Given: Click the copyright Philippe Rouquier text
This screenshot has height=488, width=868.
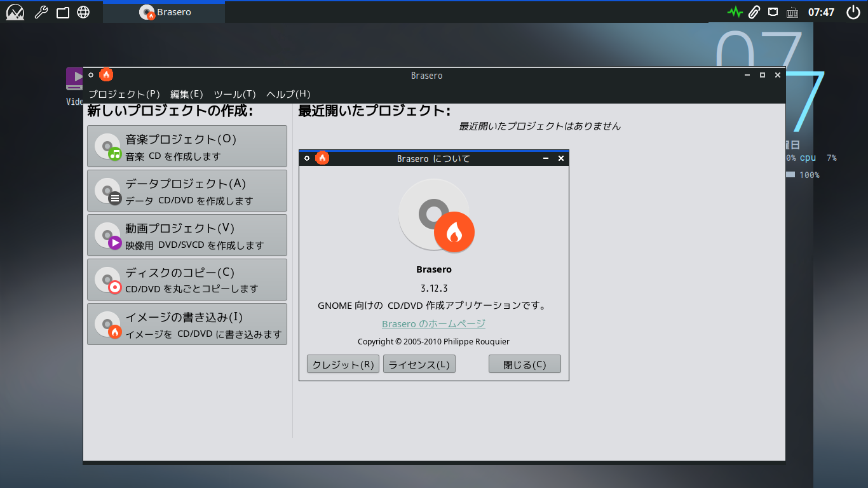Looking at the screenshot, I should (x=433, y=341).
